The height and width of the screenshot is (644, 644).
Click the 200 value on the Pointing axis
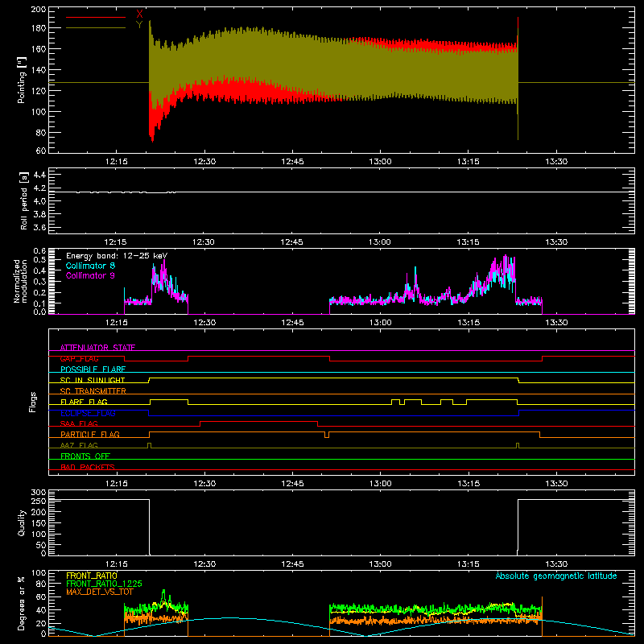coord(39,10)
